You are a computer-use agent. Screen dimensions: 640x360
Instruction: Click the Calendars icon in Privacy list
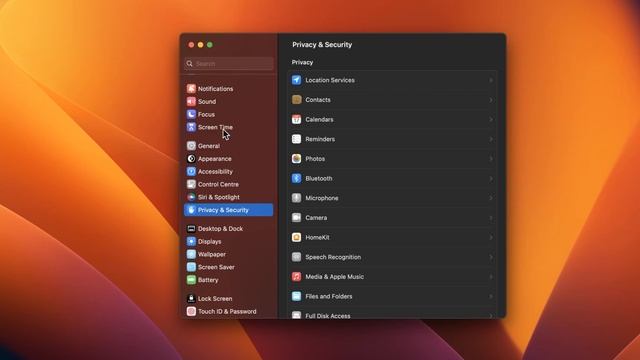(x=296, y=119)
